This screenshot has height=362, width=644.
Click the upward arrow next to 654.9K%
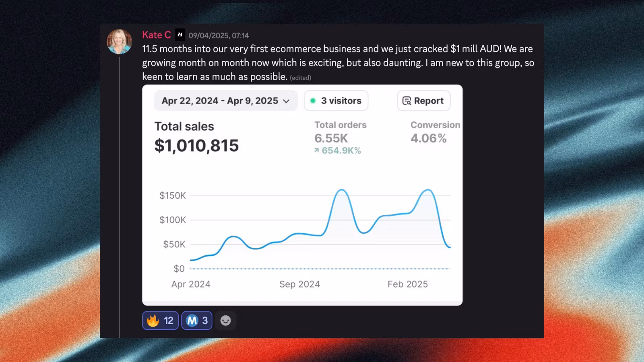pos(317,150)
